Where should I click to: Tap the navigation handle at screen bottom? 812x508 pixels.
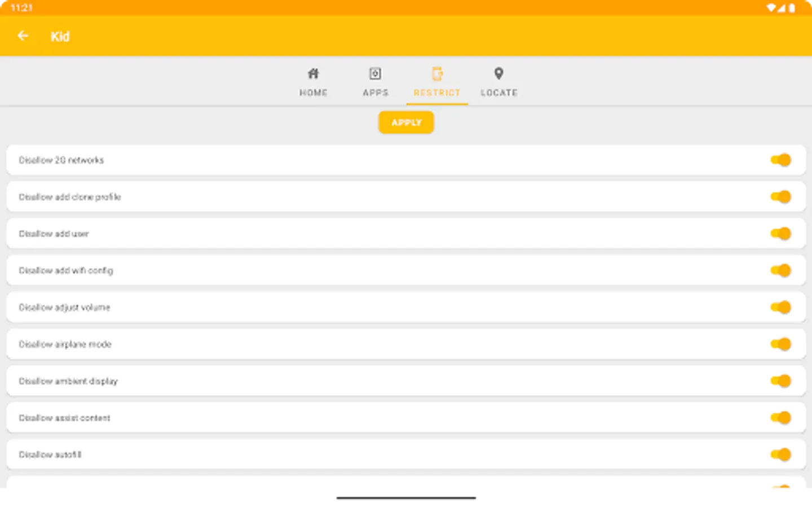405,498
